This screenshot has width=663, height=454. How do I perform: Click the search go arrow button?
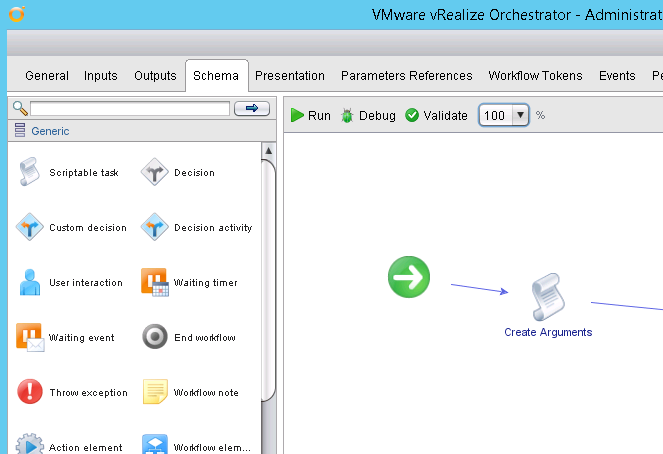pos(252,108)
